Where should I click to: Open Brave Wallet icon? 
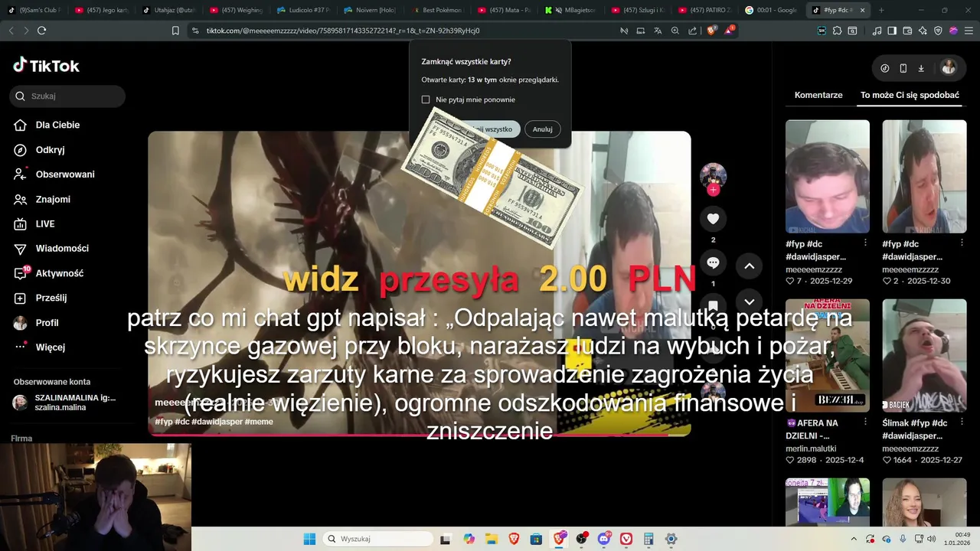tap(907, 31)
